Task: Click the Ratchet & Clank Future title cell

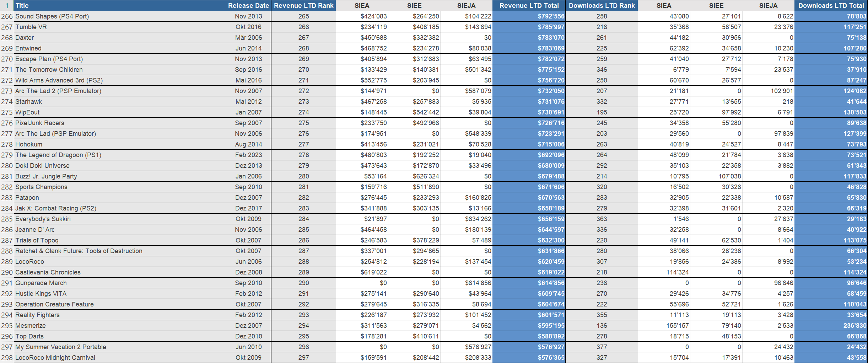Action: (79, 251)
